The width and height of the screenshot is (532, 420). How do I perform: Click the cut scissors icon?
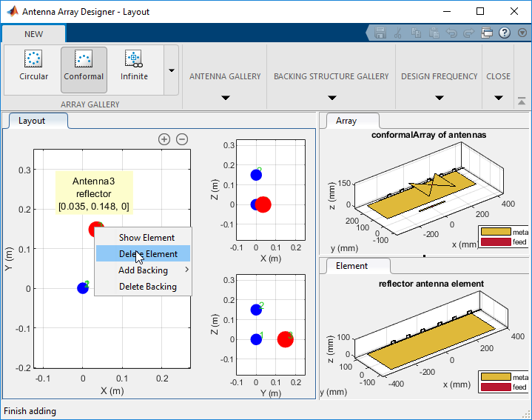click(x=398, y=33)
